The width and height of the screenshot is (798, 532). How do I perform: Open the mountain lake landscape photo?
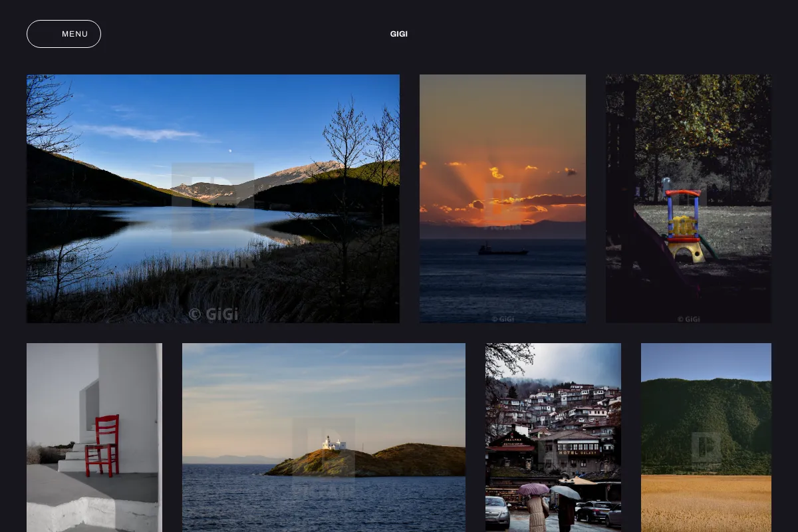point(213,199)
